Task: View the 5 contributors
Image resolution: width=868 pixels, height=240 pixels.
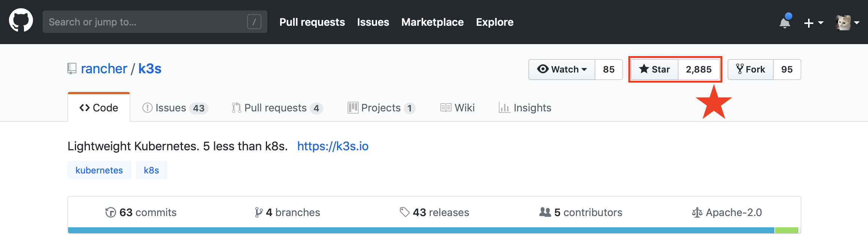Action: pos(581,212)
